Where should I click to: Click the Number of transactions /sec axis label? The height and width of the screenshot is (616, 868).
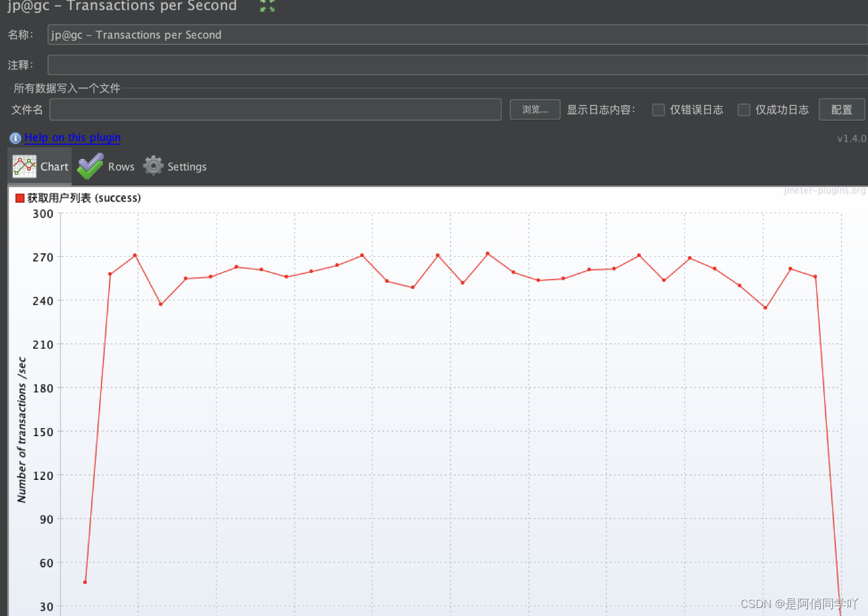point(22,429)
